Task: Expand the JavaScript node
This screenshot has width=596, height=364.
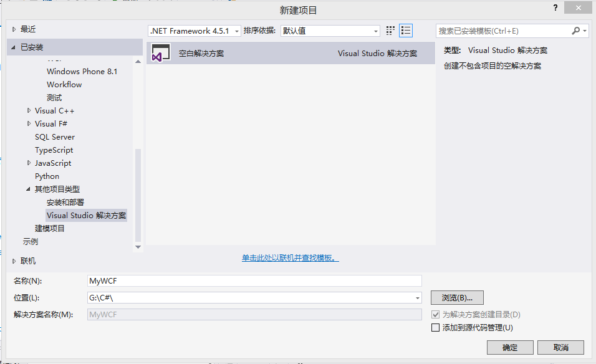Action: (29, 163)
